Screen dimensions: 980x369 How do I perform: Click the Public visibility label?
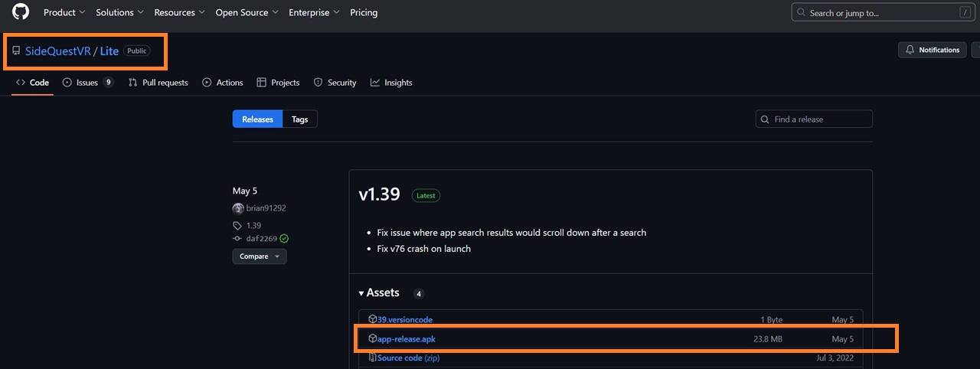coord(136,51)
